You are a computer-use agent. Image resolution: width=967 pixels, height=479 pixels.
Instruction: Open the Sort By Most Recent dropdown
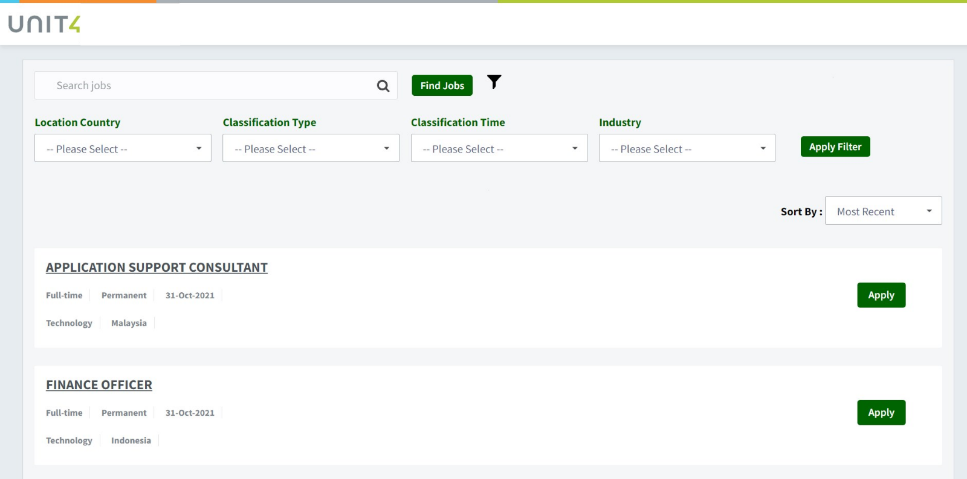(883, 211)
